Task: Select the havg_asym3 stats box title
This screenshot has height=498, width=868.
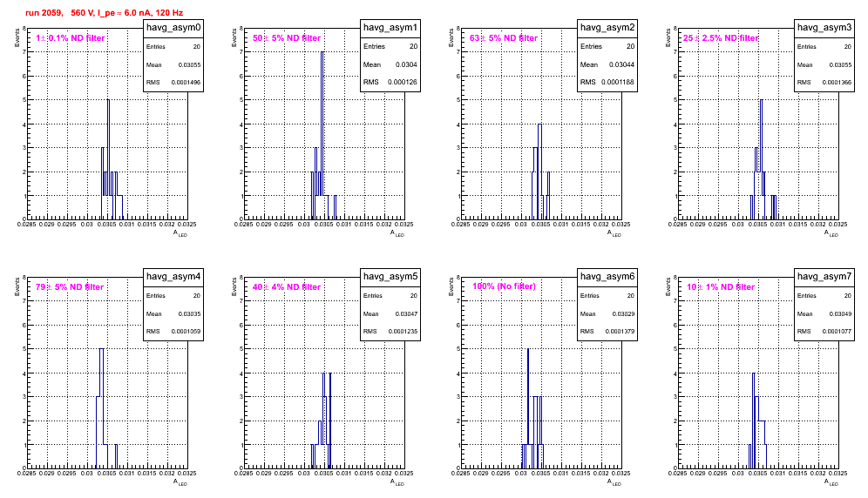Action: [x=824, y=28]
